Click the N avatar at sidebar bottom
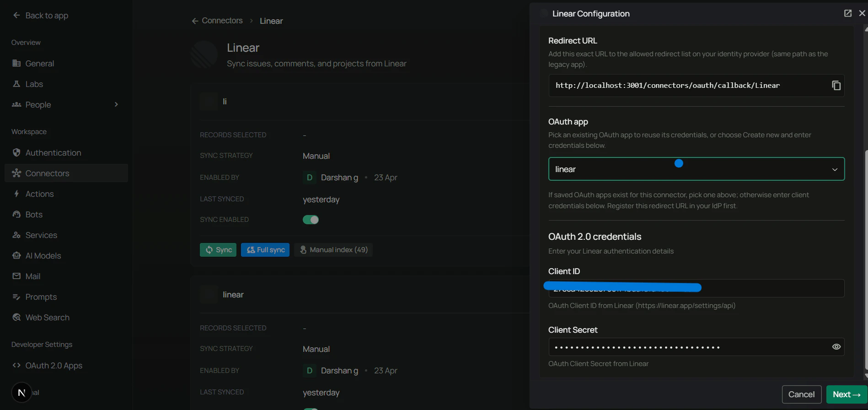This screenshot has height=410, width=868. [21, 393]
